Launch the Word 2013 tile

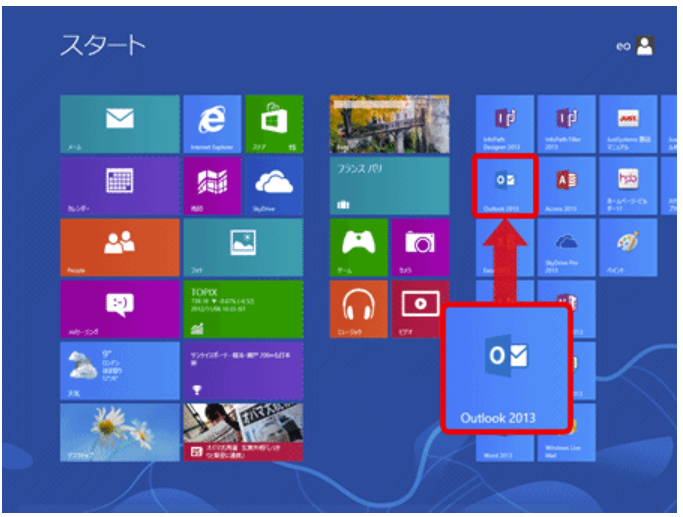[505, 447]
